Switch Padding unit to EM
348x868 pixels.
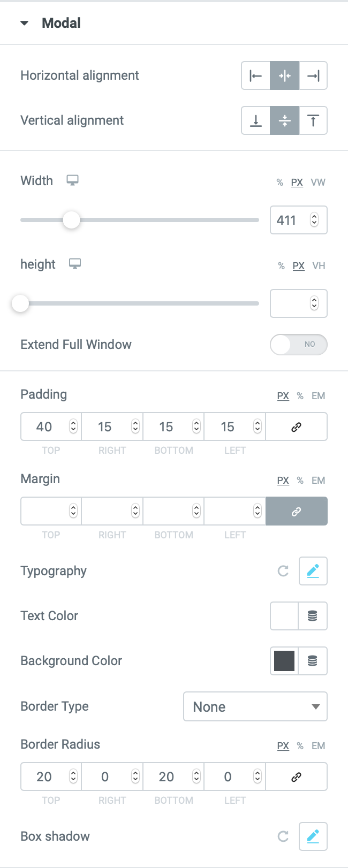tap(319, 396)
